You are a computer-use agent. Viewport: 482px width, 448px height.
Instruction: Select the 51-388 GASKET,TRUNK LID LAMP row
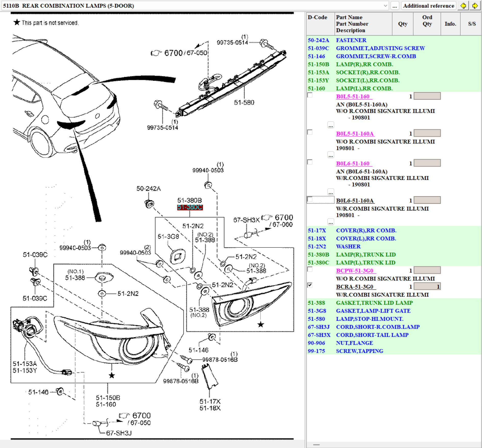(374, 303)
